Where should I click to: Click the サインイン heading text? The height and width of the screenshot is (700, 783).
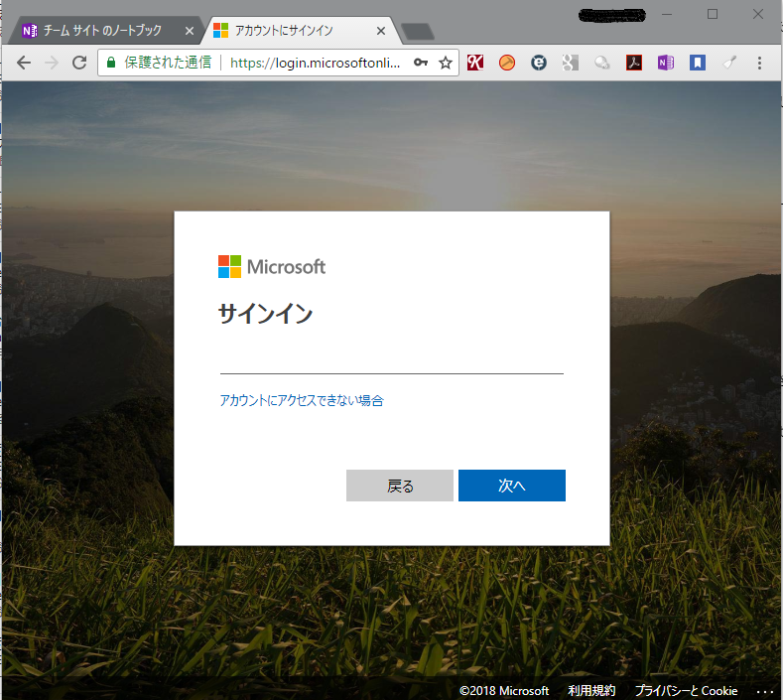pyautogui.click(x=265, y=314)
